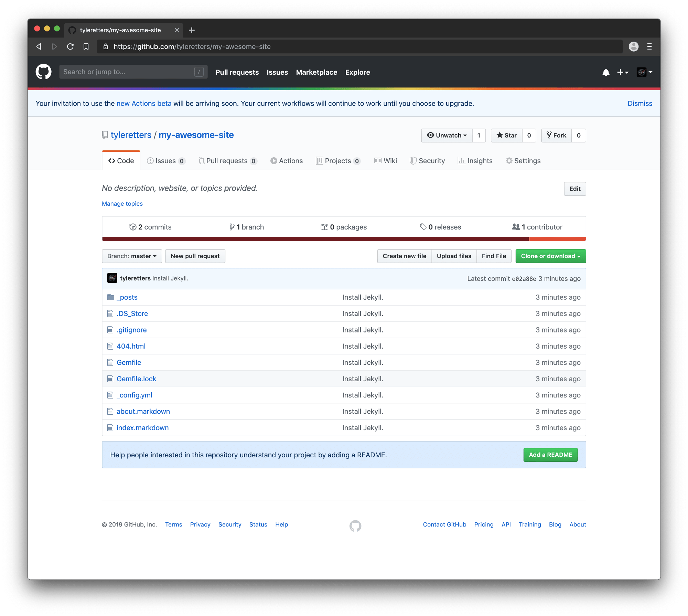Open the user avatar dropdown menu
The width and height of the screenshot is (688, 616).
click(x=644, y=72)
